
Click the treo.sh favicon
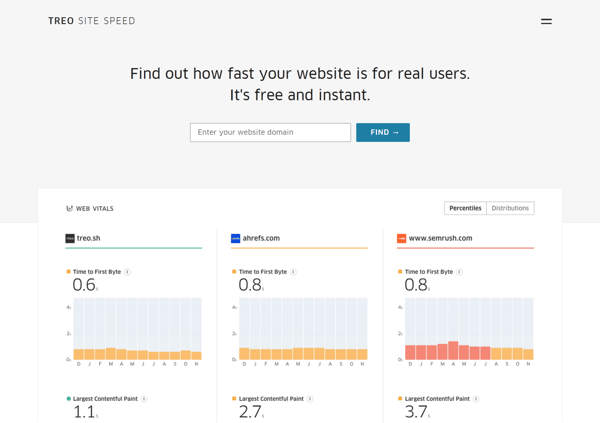click(x=70, y=238)
